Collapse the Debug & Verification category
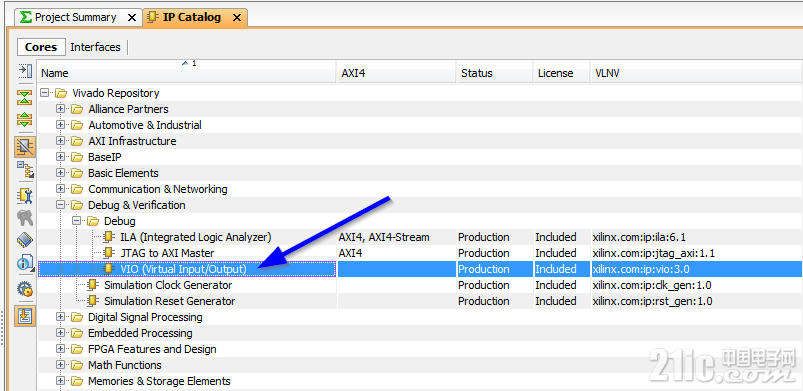The width and height of the screenshot is (803, 391). [x=60, y=205]
